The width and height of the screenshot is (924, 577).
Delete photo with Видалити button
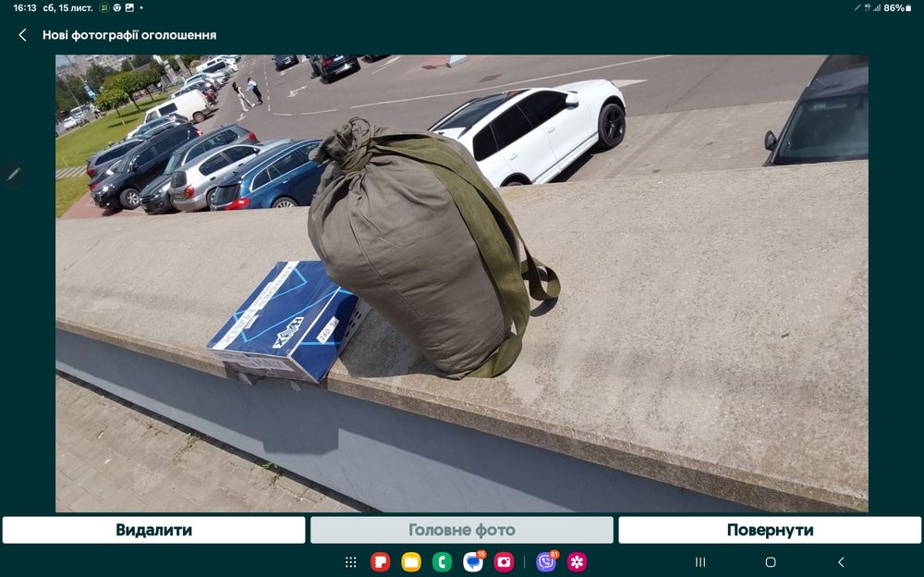point(153,530)
